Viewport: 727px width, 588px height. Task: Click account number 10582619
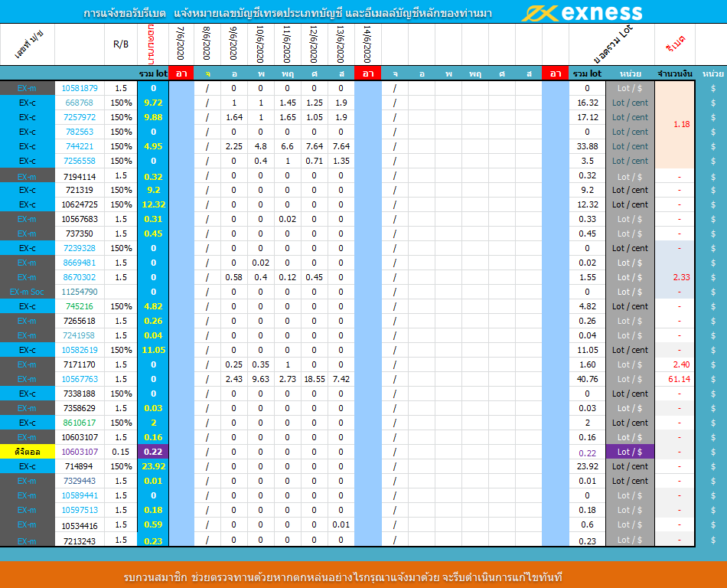click(80, 350)
